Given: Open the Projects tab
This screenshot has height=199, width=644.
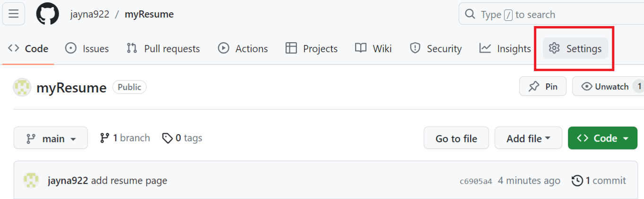Looking at the screenshot, I should pos(312,48).
